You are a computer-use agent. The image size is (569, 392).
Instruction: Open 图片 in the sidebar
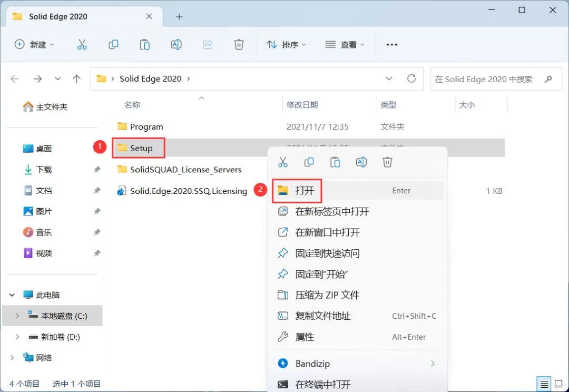[37, 212]
